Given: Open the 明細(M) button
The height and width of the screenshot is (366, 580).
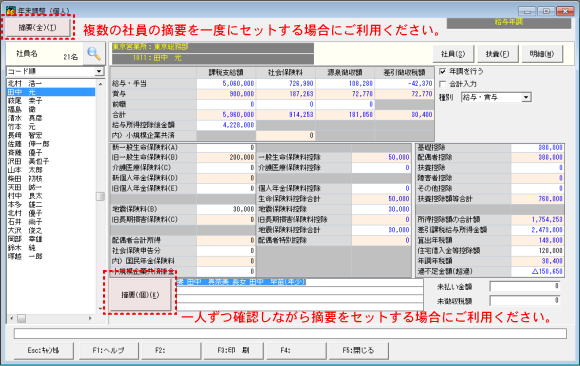Looking at the screenshot, I should 542,54.
